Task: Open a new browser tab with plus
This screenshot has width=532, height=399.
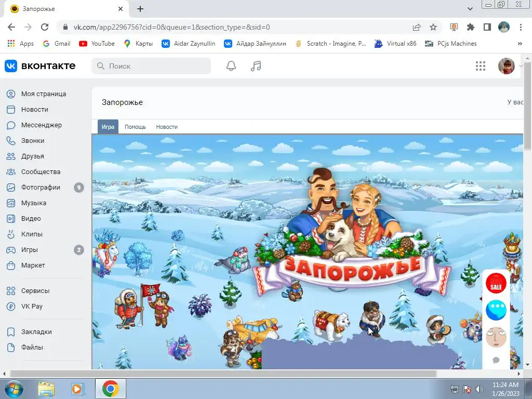Action: coord(140,9)
